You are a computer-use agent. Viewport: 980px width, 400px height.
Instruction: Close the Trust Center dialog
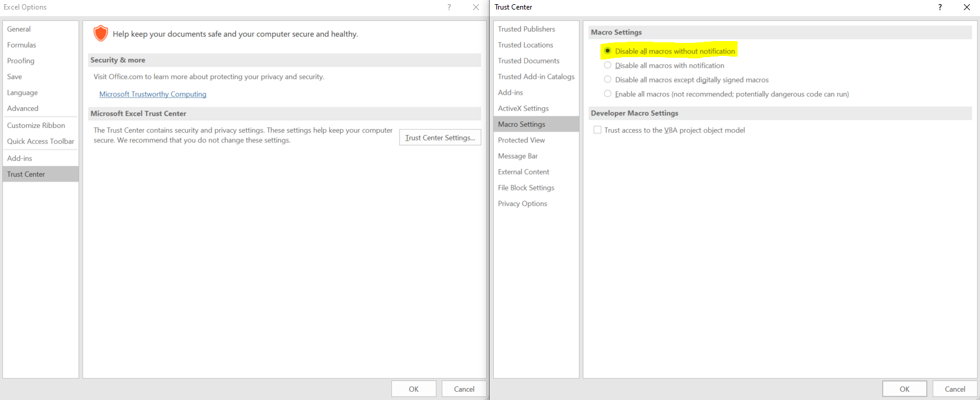tap(966, 7)
